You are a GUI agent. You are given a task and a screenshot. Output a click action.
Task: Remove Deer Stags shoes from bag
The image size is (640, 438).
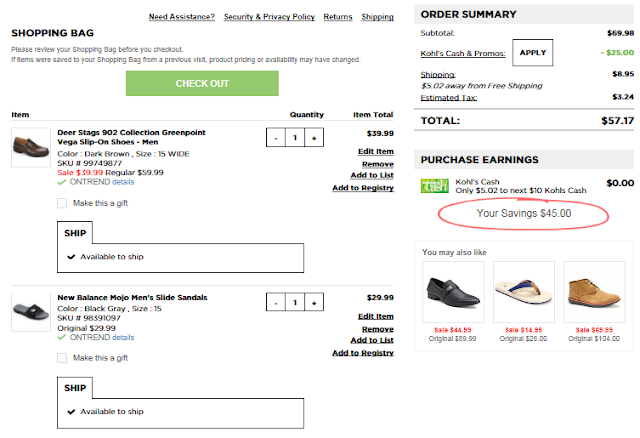pos(377,163)
